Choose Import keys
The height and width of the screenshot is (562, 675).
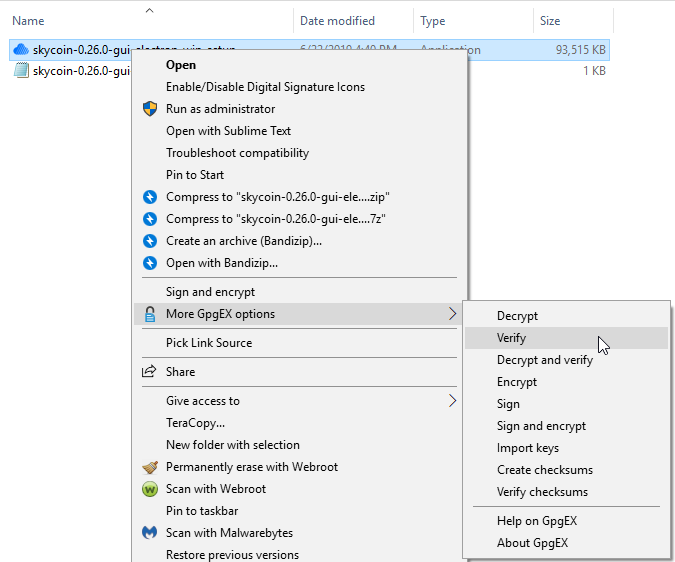567,448
